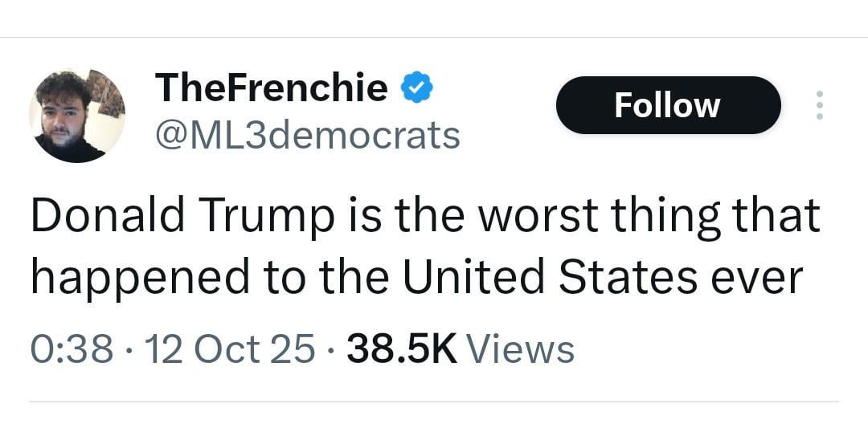Click the 12 Oct 25 date
This screenshot has height=436, width=868.
pos(231,349)
